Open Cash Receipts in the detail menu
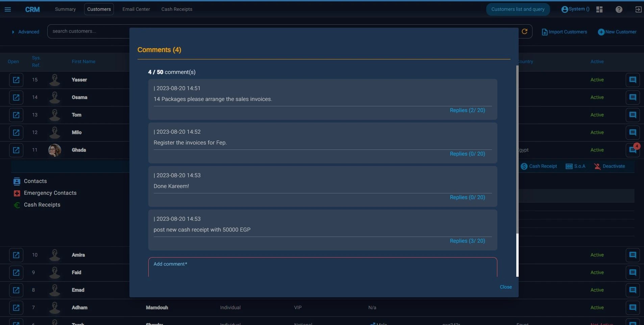The height and width of the screenshot is (325, 644). coord(37,205)
